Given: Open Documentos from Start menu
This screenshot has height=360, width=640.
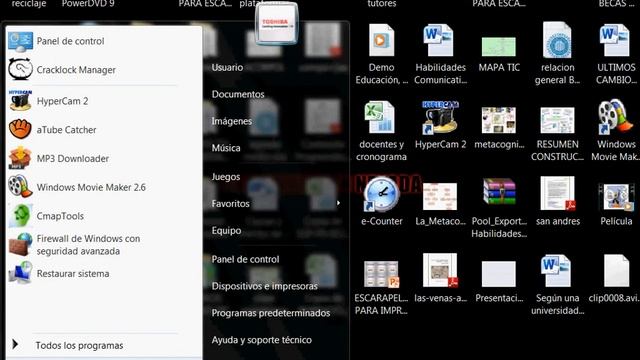Looking at the screenshot, I should [238, 94].
